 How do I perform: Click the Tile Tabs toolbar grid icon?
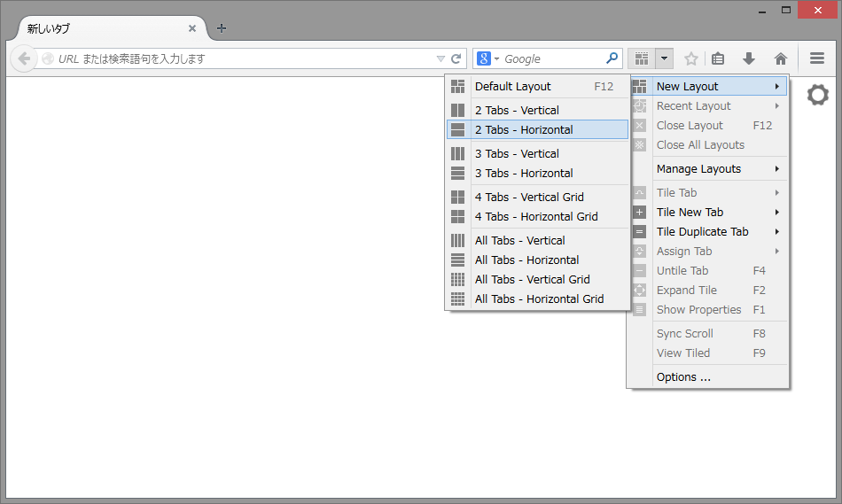coord(642,58)
